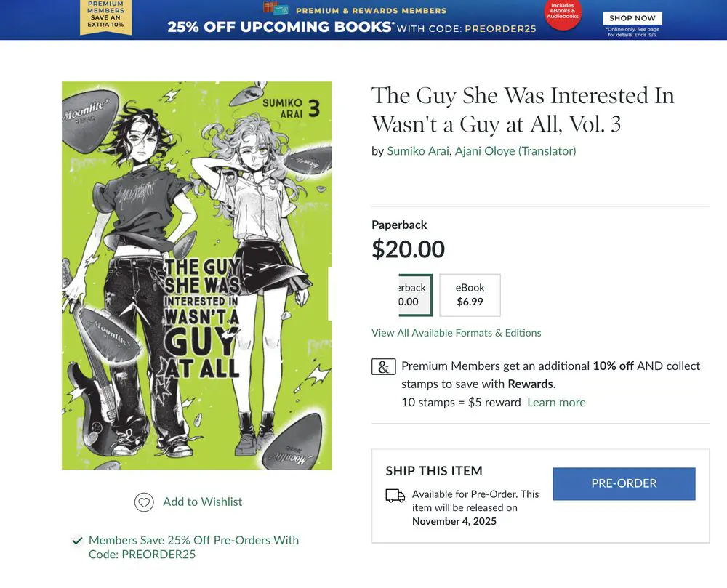Click the heart wishlist icon
The height and width of the screenshot is (588, 727).
click(x=144, y=502)
